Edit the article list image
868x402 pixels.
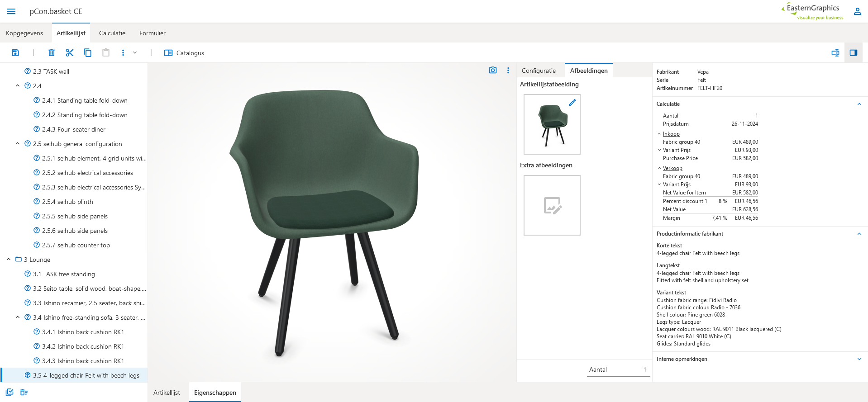(x=572, y=102)
